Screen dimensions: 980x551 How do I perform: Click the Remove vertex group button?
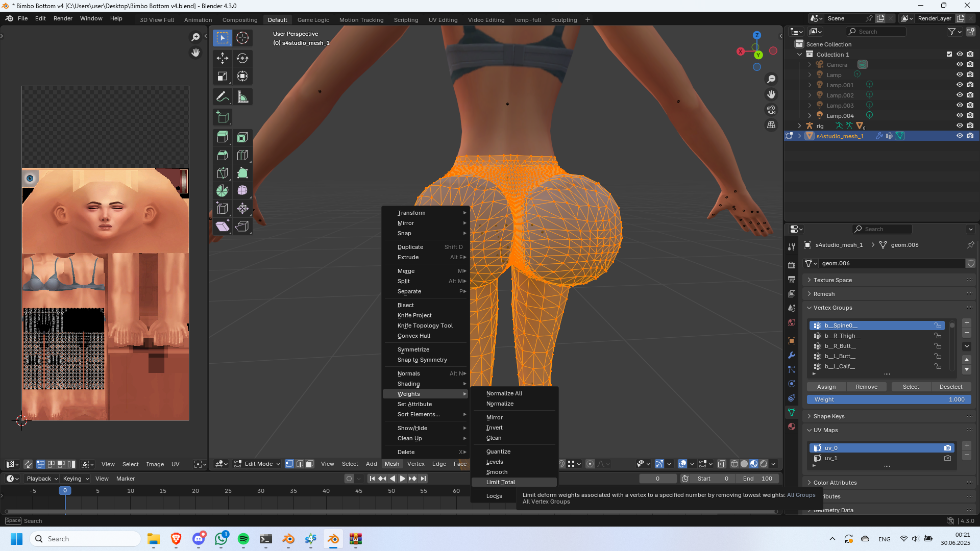[867, 387]
